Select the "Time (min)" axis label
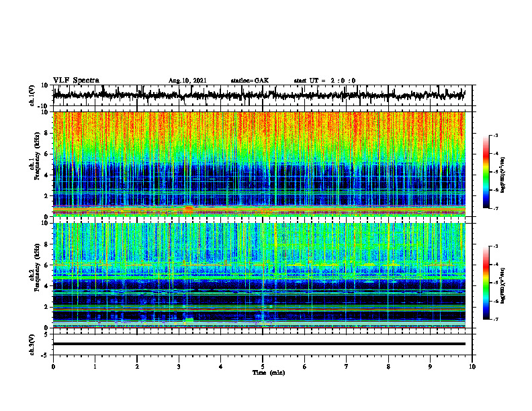Screen dimensions: 532x411 pos(269,373)
